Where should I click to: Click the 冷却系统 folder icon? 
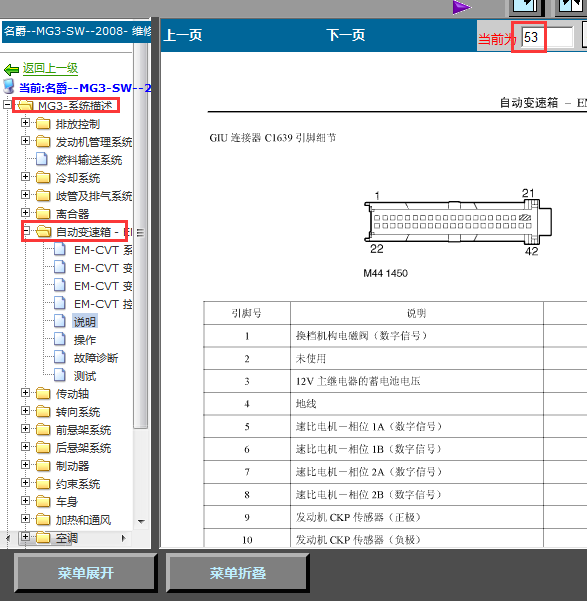(x=43, y=178)
